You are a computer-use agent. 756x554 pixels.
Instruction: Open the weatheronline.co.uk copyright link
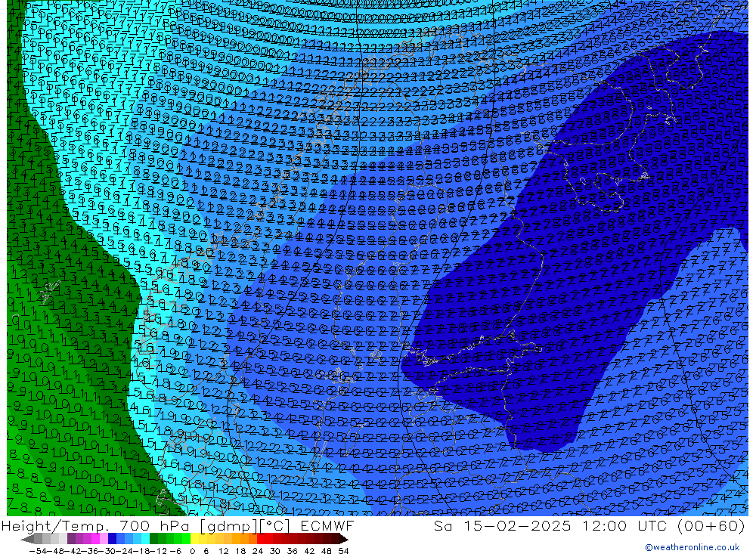[x=692, y=547]
